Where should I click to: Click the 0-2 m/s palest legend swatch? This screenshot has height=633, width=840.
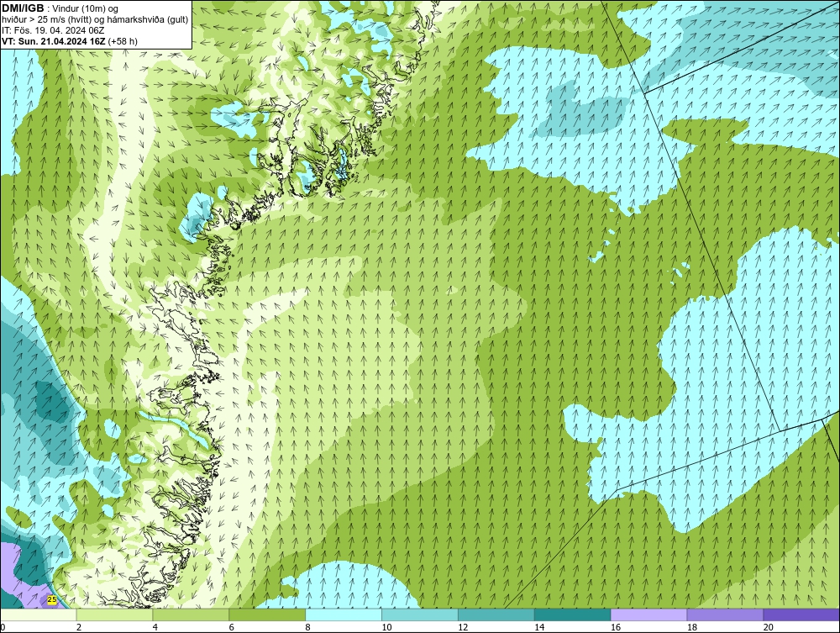coord(38,615)
